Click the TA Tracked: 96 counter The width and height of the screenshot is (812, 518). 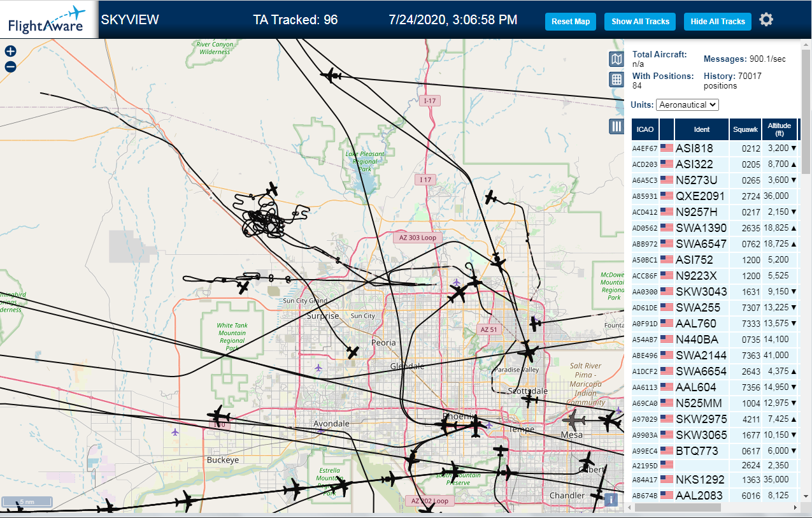[x=296, y=20]
